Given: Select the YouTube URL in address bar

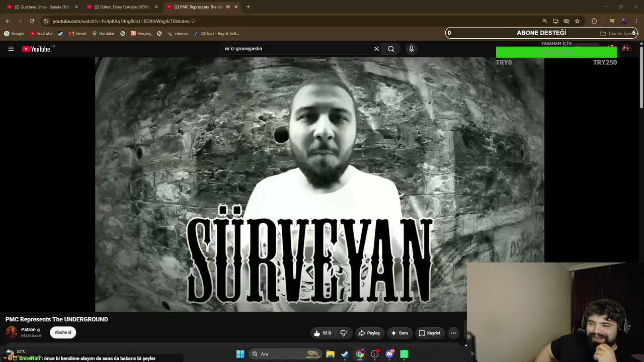Looking at the screenshot, I should coord(123,21).
